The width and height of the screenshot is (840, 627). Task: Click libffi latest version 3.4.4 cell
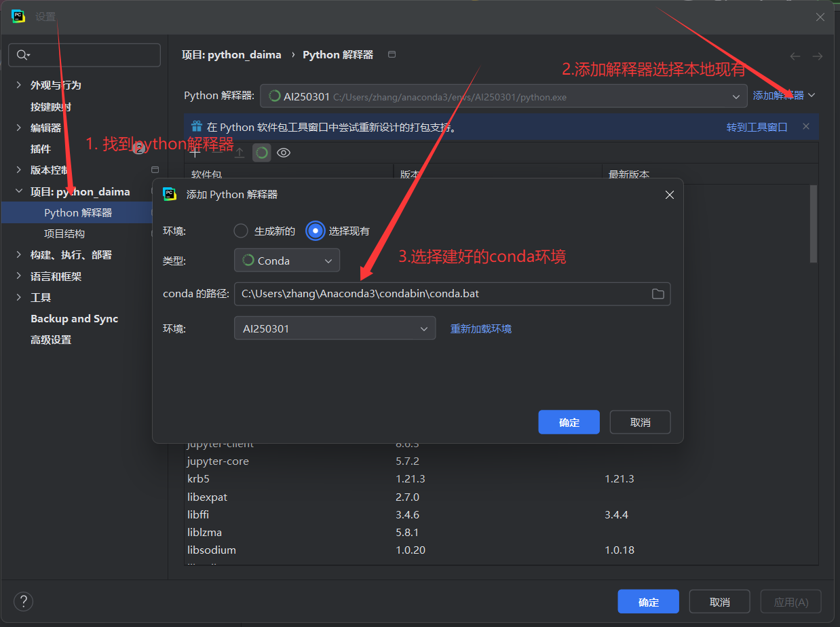coord(617,514)
